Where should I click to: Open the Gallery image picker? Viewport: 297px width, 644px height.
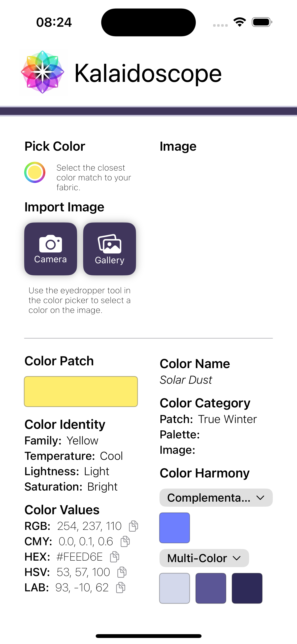pyautogui.click(x=110, y=249)
